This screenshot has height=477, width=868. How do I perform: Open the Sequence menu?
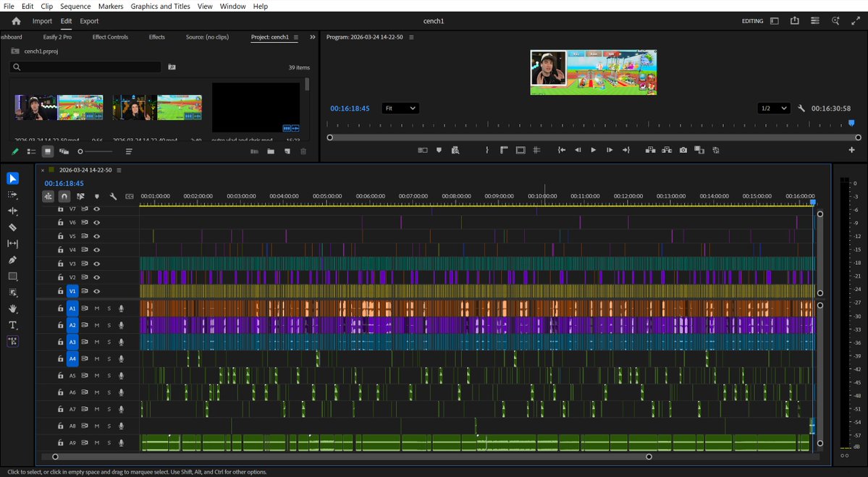(x=75, y=6)
